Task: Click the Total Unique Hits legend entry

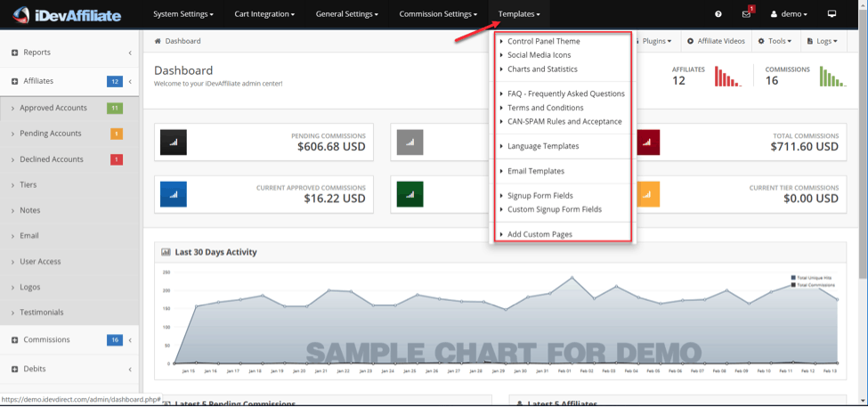Action: tap(812, 278)
